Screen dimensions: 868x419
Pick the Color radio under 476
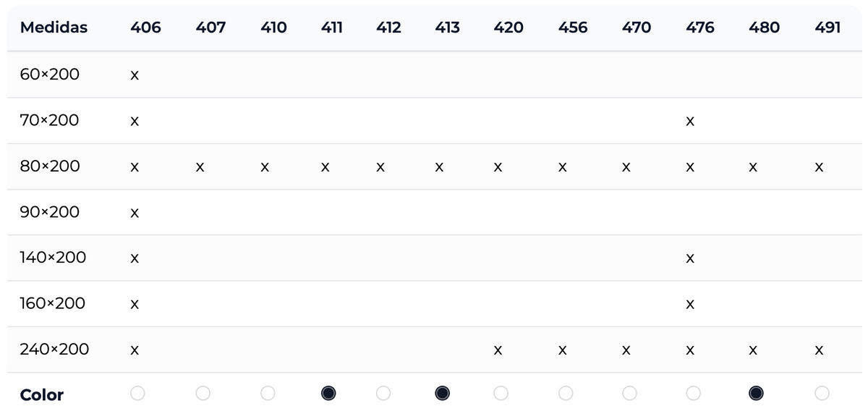(694, 393)
